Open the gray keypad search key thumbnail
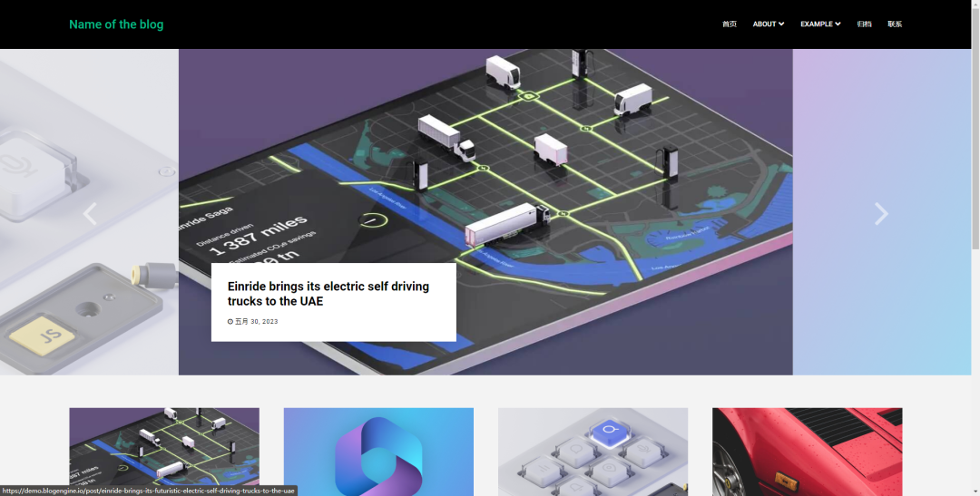980x496 pixels. pyautogui.click(x=593, y=452)
